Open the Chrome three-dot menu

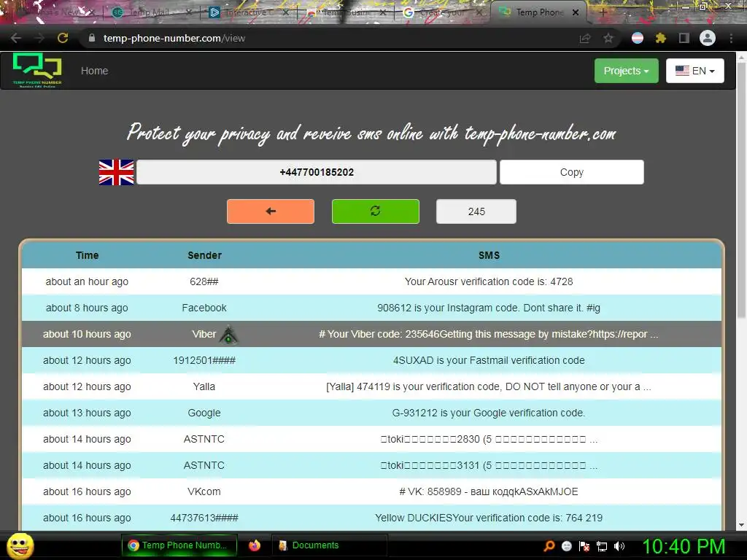(x=731, y=38)
